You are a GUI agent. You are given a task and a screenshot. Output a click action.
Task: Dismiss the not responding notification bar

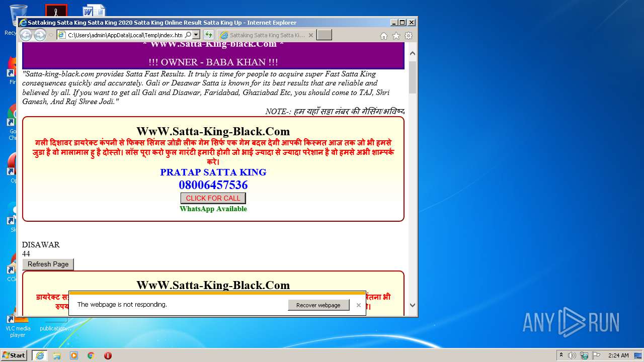(359, 305)
